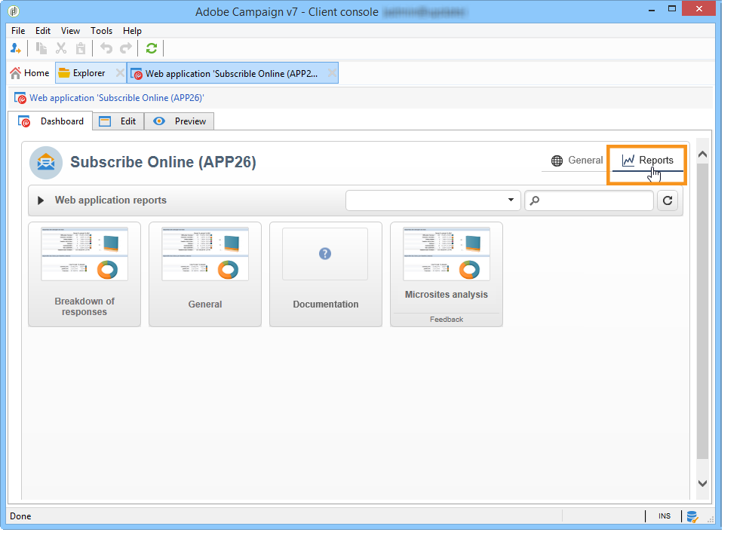Open the Tools menu
This screenshot has height=560, width=749.
coord(101,31)
